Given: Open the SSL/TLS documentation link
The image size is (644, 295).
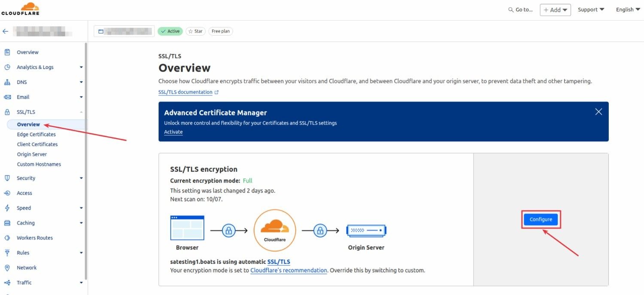Looking at the screenshot, I should [185, 92].
